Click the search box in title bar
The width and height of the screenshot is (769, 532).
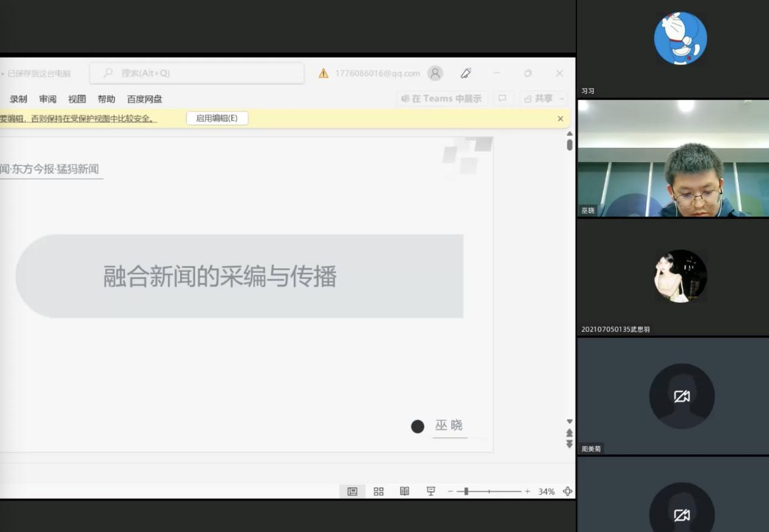click(x=197, y=73)
